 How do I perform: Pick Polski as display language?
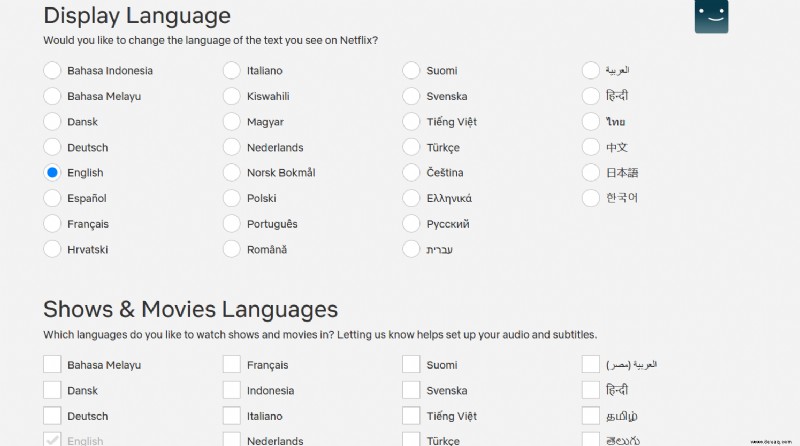232,198
